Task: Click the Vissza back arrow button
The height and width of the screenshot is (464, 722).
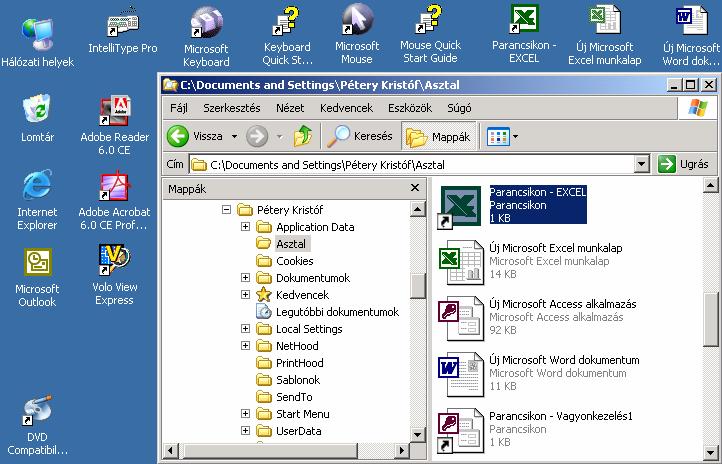Action: pyautogui.click(x=194, y=136)
